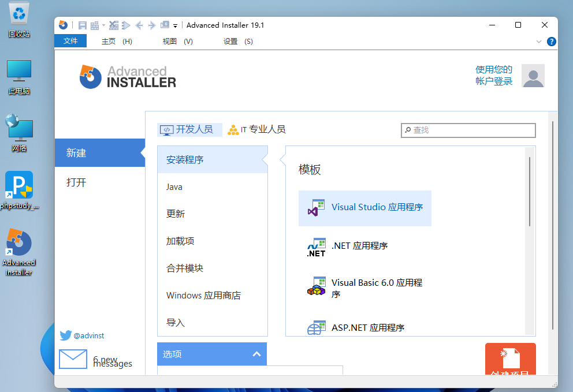Open the @advinst Twitter link
Viewport: 573px width, 392px height.
coord(88,335)
